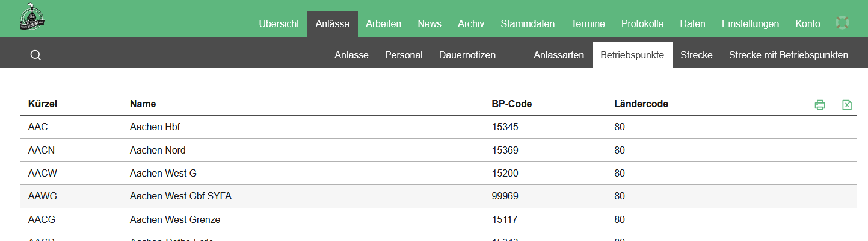This screenshot has width=868, height=241.
Task: Click the locomotive logo in header
Action: (32, 18)
